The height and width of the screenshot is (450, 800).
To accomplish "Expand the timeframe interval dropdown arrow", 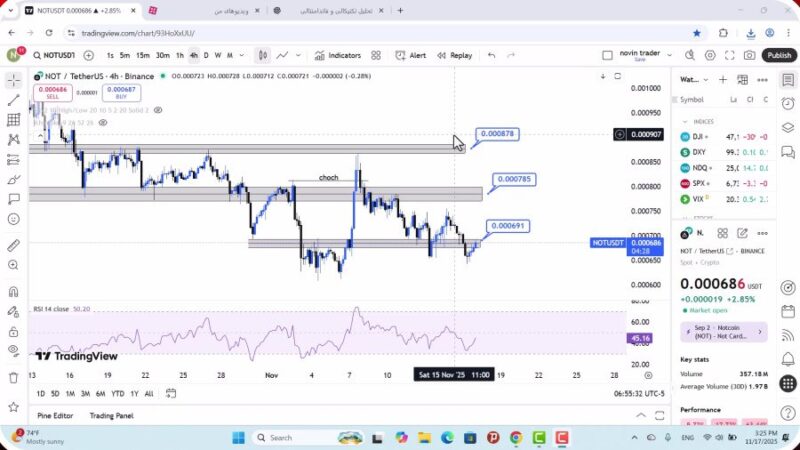I will [x=241, y=56].
